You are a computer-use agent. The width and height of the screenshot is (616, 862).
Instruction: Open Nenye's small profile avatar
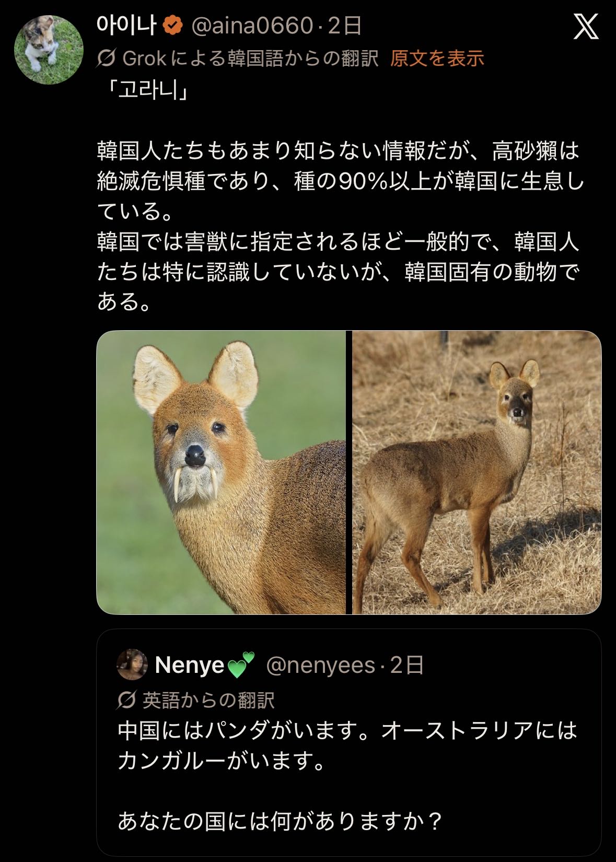click(x=132, y=665)
